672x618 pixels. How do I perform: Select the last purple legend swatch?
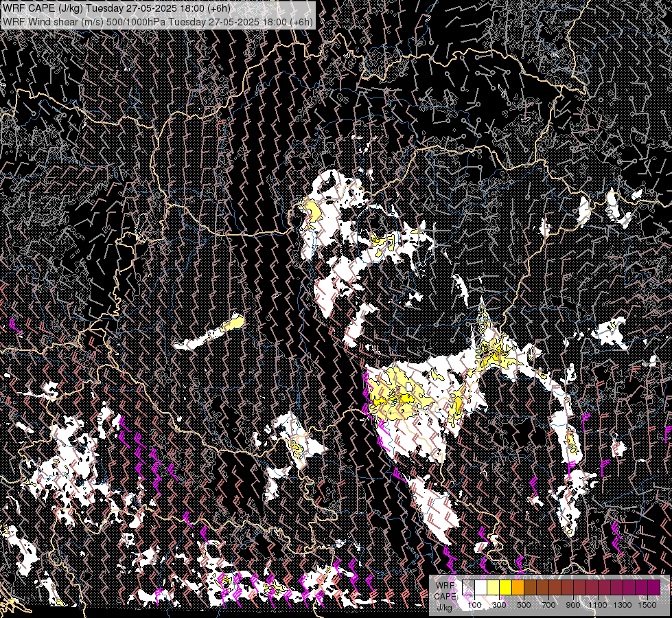point(653,587)
